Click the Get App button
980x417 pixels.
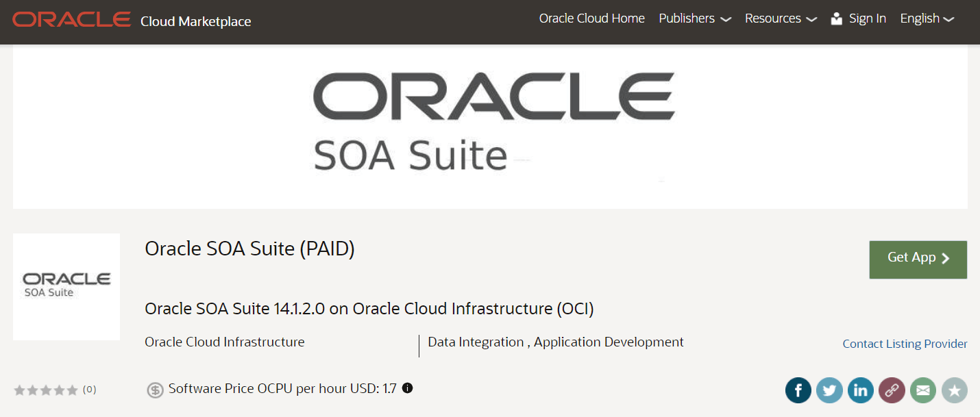point(918,260)
